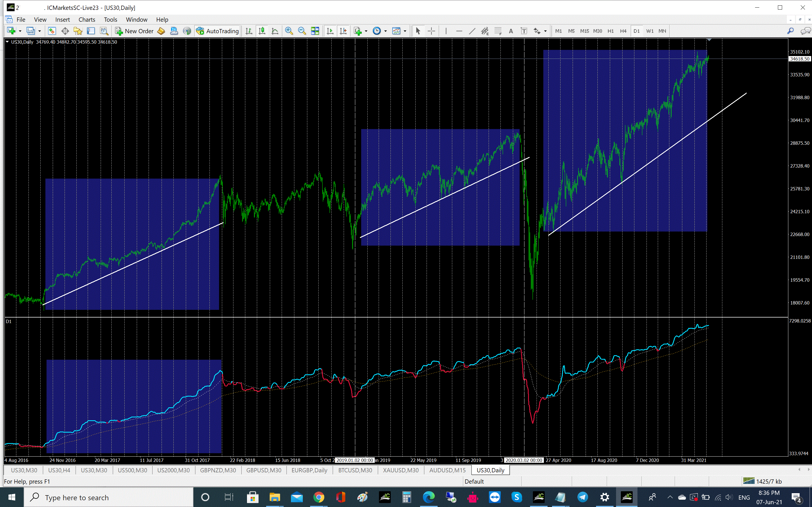Toggle the chart auto scroll button

330,31
